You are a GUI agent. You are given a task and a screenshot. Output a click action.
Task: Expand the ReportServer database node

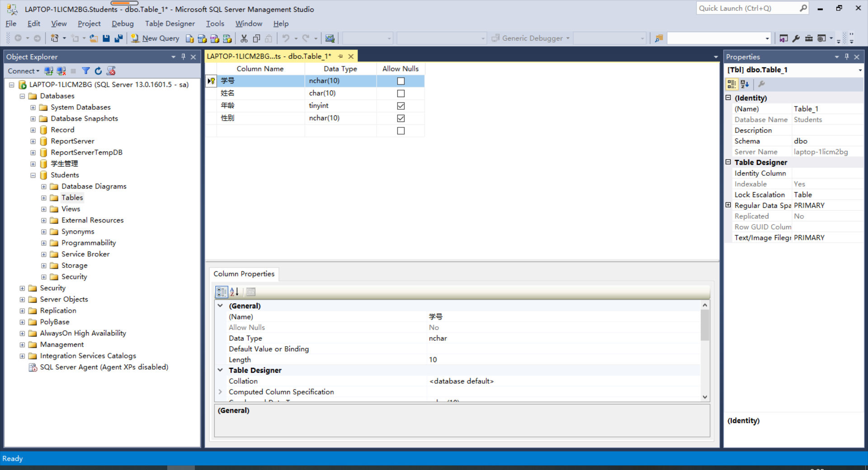33,141
